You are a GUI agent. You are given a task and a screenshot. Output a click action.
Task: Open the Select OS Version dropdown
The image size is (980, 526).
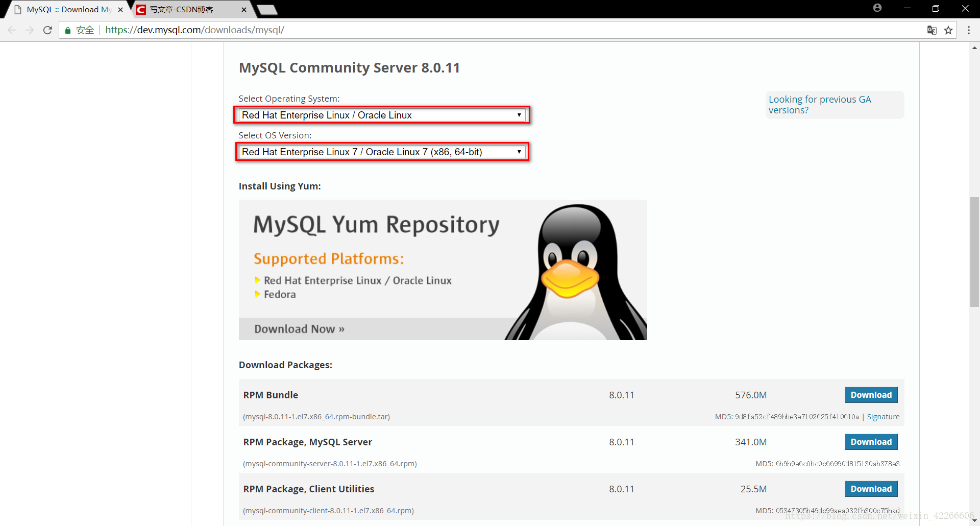tap(382, 152)
